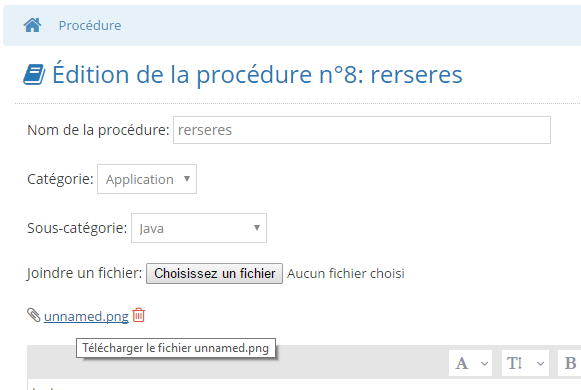Download the unnamed.png attachment
The image size is (581, 390).
[86, 316]
